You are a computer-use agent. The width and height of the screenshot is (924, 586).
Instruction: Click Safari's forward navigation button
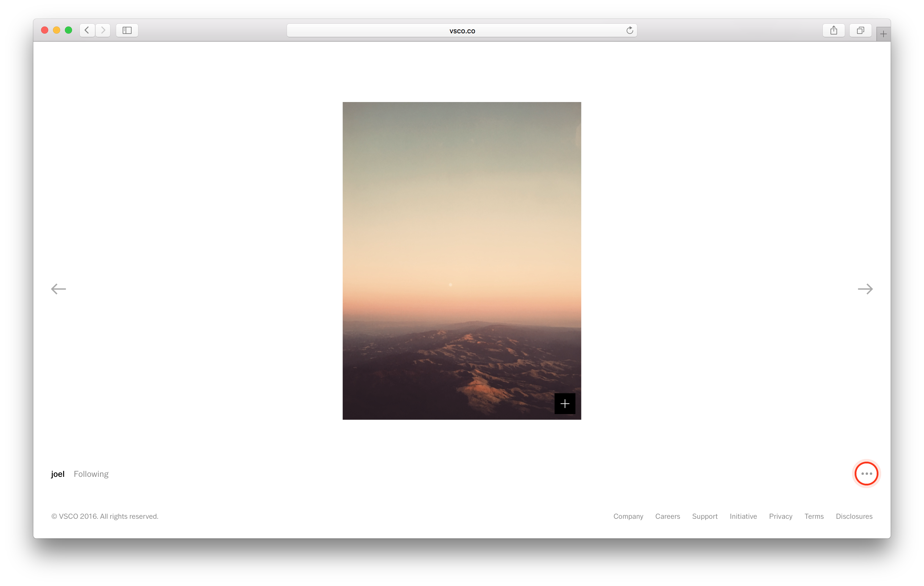tap(103, 30)
